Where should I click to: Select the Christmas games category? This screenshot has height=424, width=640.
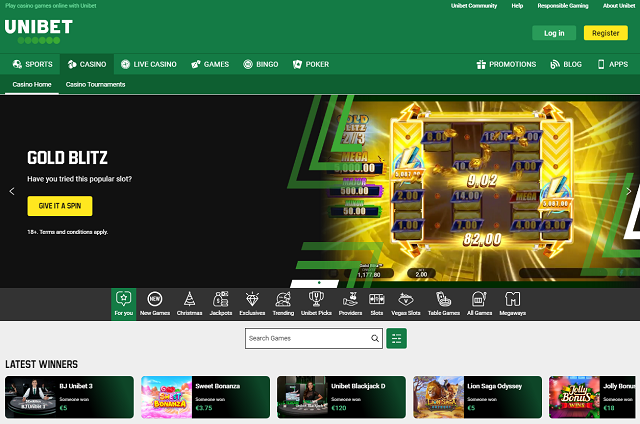(x=189, y=304)
